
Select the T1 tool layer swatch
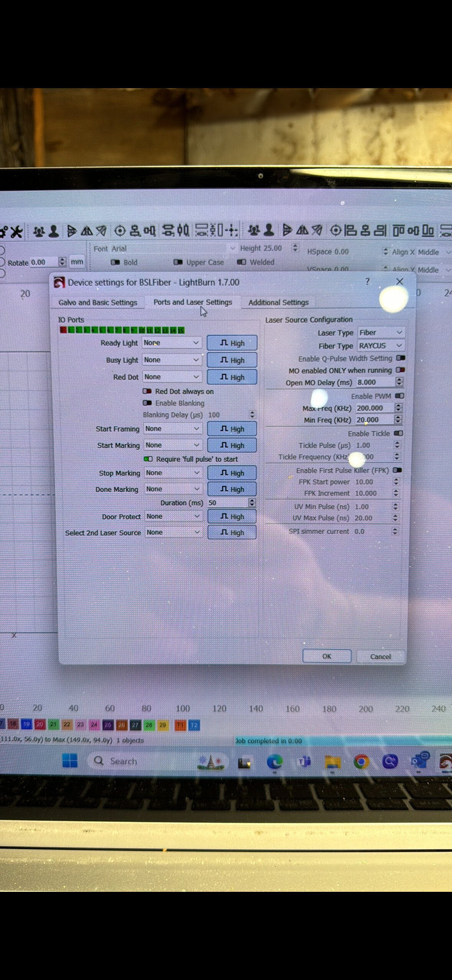pyautogui.click(x=180, y=725)
